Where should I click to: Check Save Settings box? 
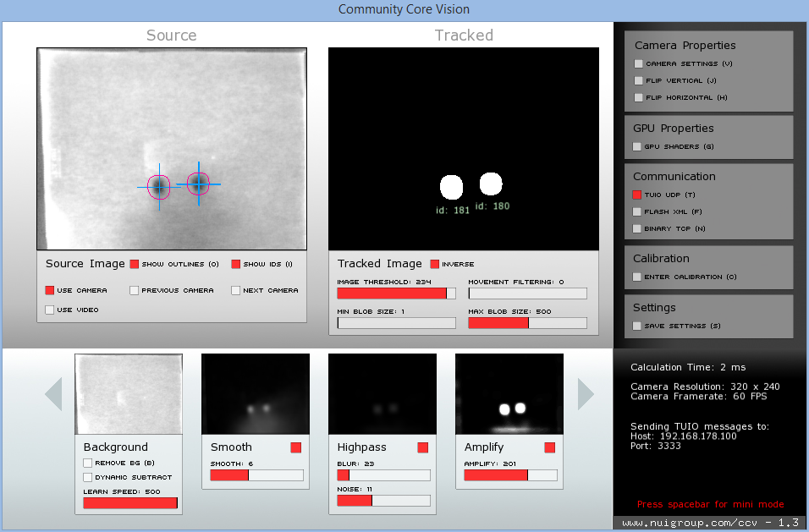[637, 326]
